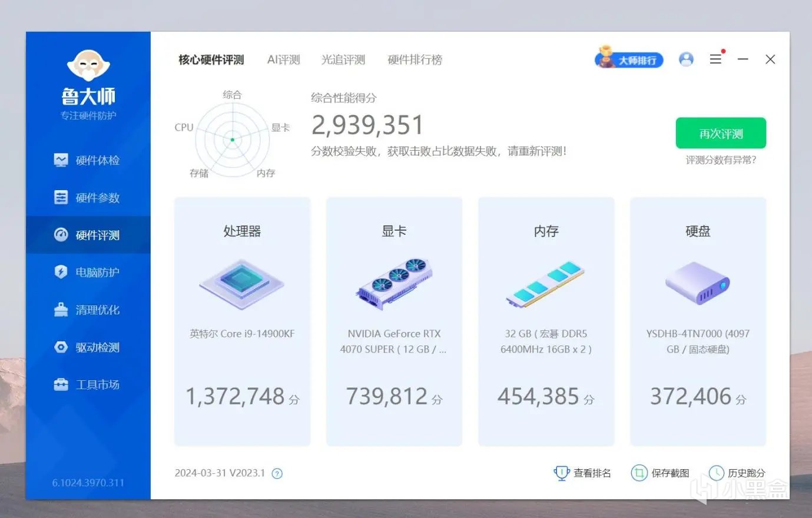812x518 pixels.
Task: Click the 32 GB DDR5 memory description
Action: pyautogui.click(x=546, y=341)
